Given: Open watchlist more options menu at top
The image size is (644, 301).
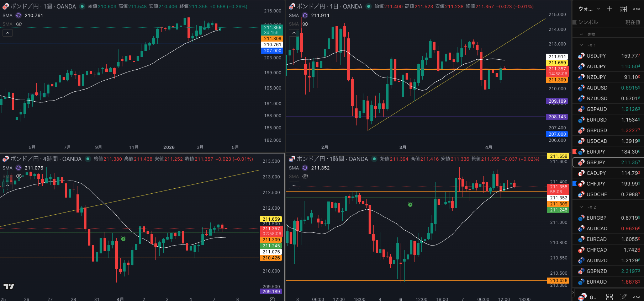Looking at the screenshot, I should 637,9.
